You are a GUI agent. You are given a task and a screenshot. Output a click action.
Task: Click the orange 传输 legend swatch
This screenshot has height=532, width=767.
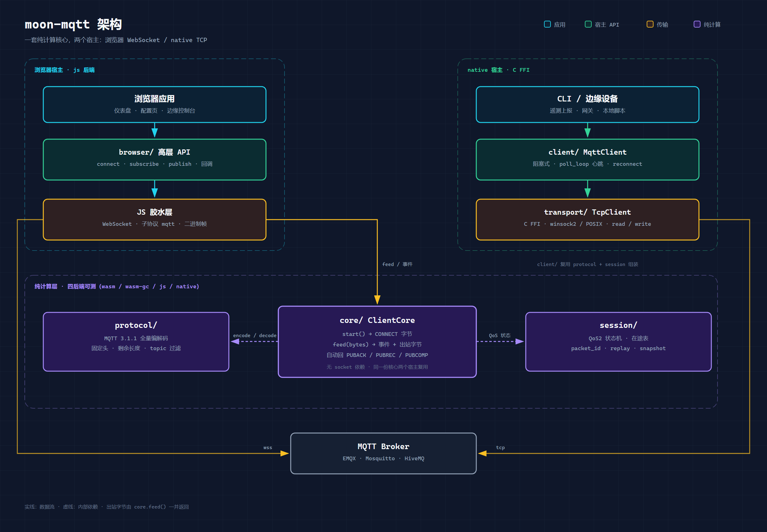coord(650,24)
